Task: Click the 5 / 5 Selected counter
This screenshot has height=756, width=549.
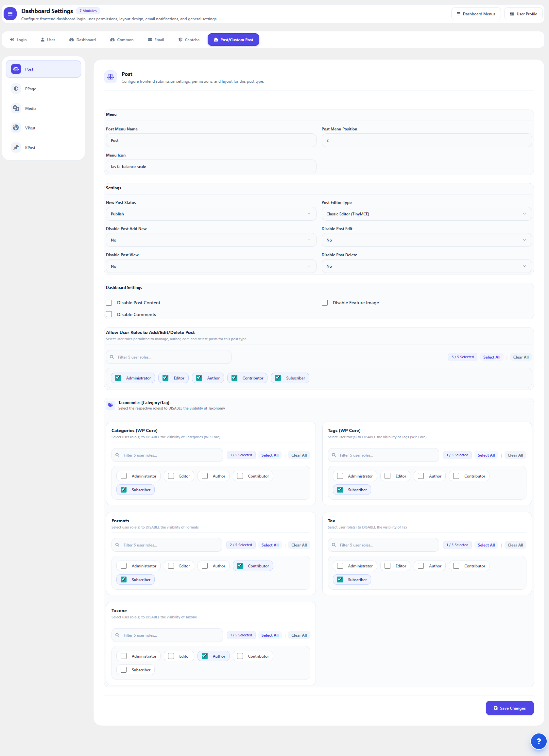Action: (x=462, y=357)
